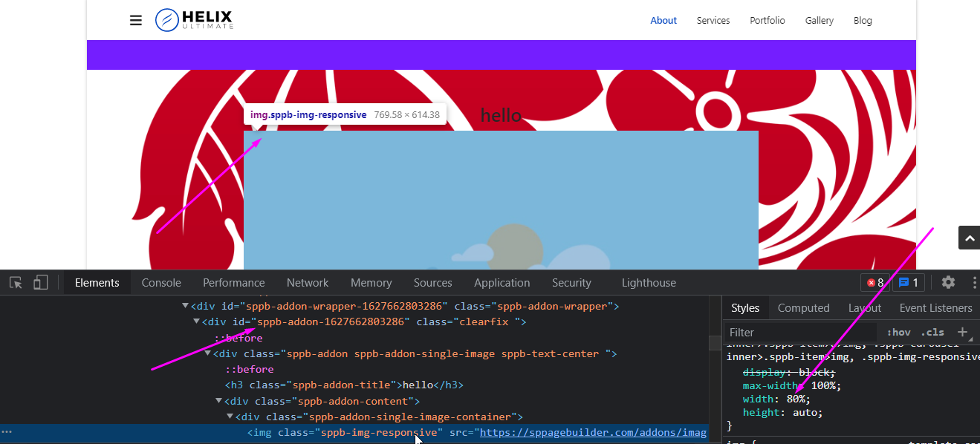
Task: Click the scroll-to-top arrow button
Action: (x=968, y=238)
